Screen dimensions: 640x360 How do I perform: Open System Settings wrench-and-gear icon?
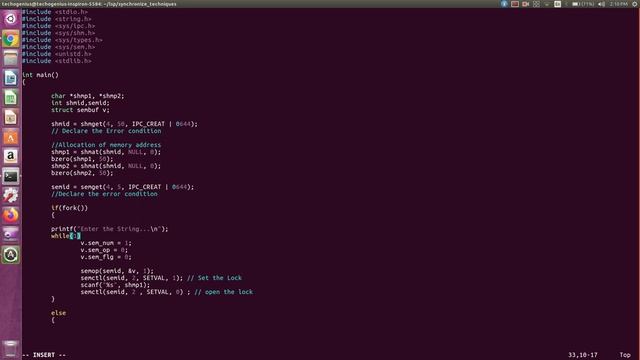click(x=11, y=196)
